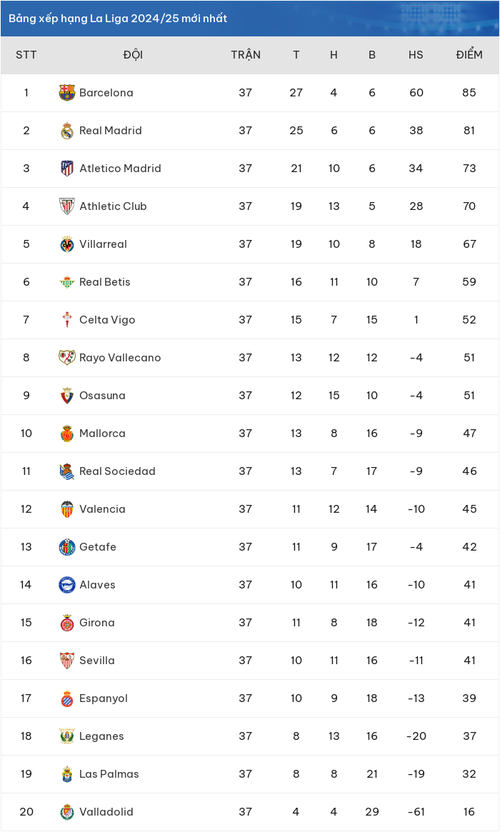
Task: Click the ĐIỂM column header
Action: tap(469, 55)
